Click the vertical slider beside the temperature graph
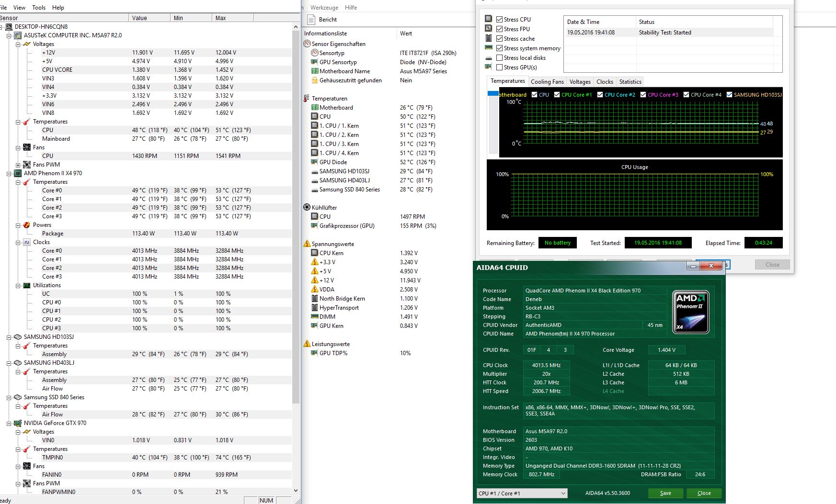 [x=493, y=122]
